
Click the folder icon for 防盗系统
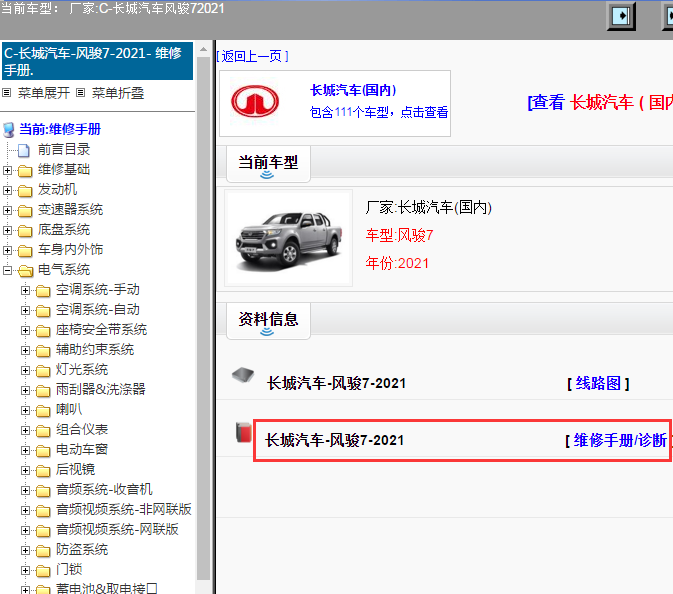tap(43, 551)
